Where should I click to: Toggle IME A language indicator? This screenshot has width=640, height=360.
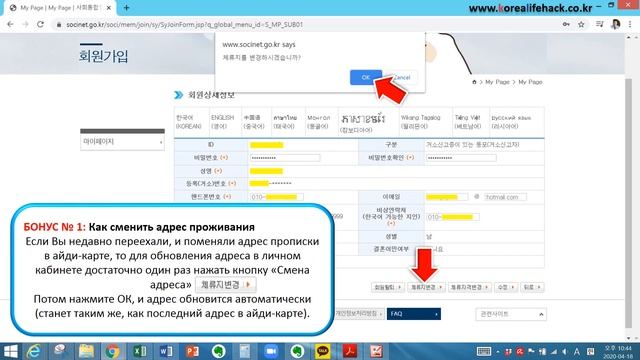[x=577, y=351]
